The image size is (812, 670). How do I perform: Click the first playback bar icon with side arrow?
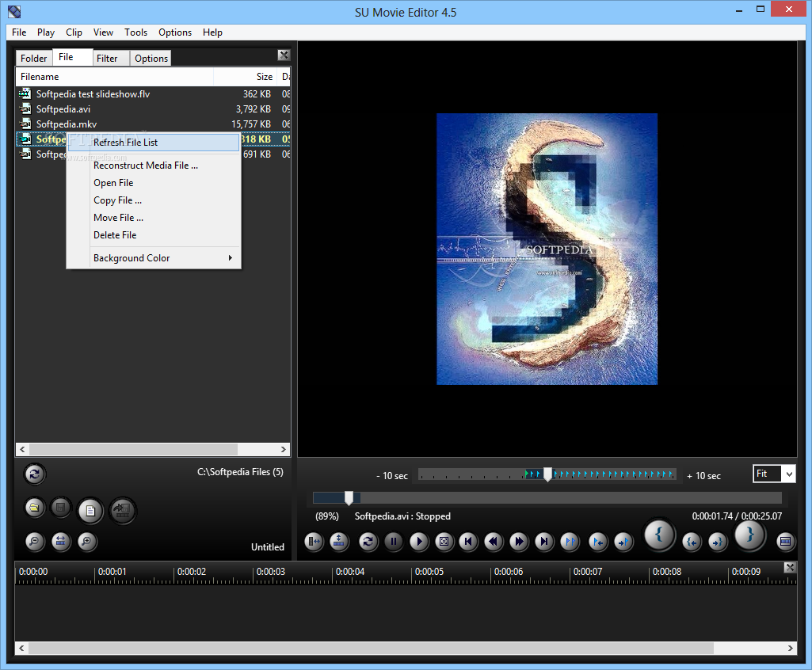[314, 542]
